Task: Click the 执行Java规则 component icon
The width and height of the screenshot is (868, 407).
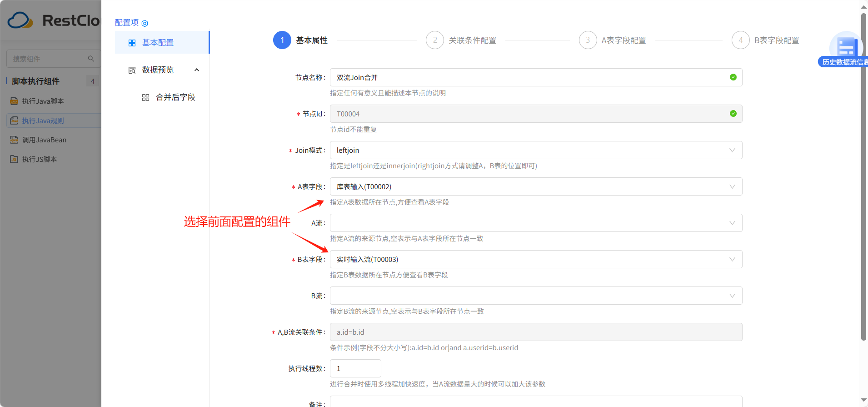Action: tap(14, 121)
